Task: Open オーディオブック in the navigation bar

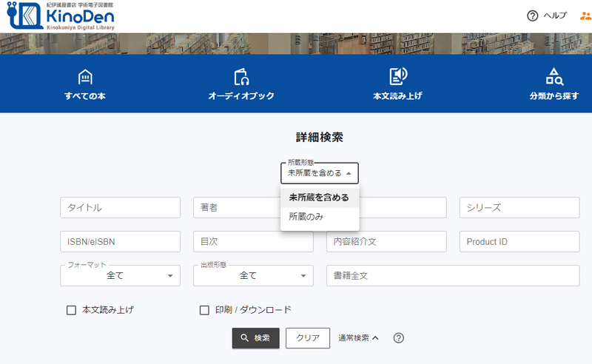Action: coord(241,84)
